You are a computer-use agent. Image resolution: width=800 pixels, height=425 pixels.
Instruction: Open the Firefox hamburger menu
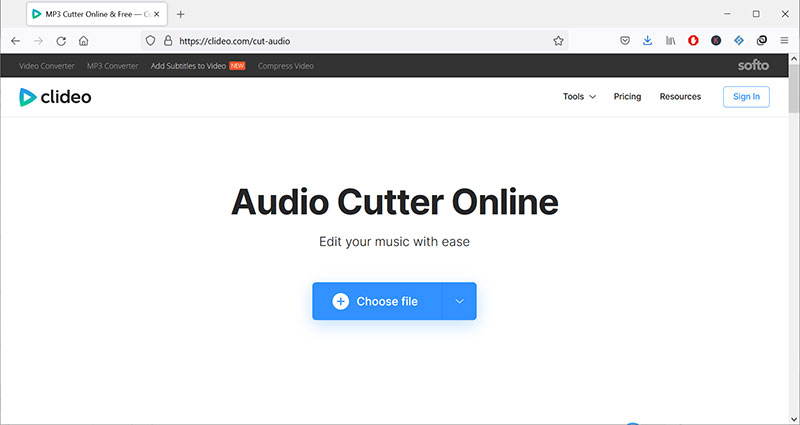tap(784, 41)
